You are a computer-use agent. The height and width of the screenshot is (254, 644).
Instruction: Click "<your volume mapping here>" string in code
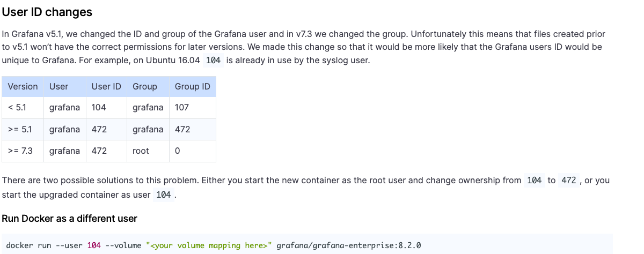[209, 245]
